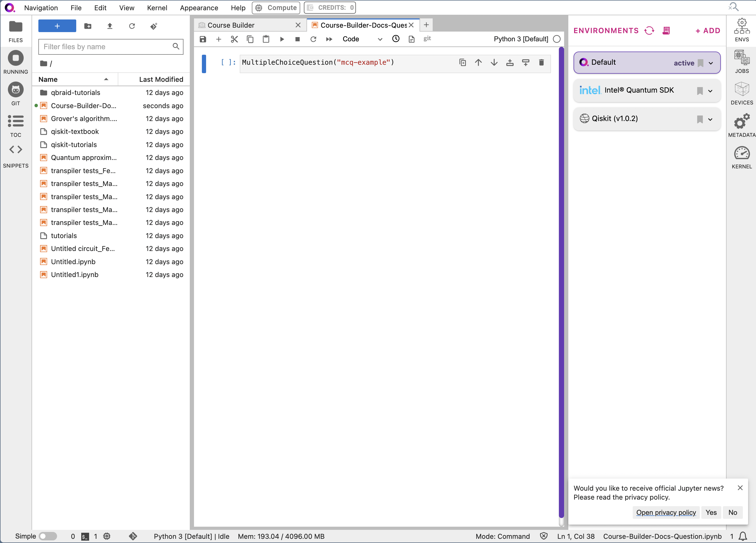This screenshot has width=756, height=543.
Task: Open the notifications bell
Action: click(x=743, y=536)
